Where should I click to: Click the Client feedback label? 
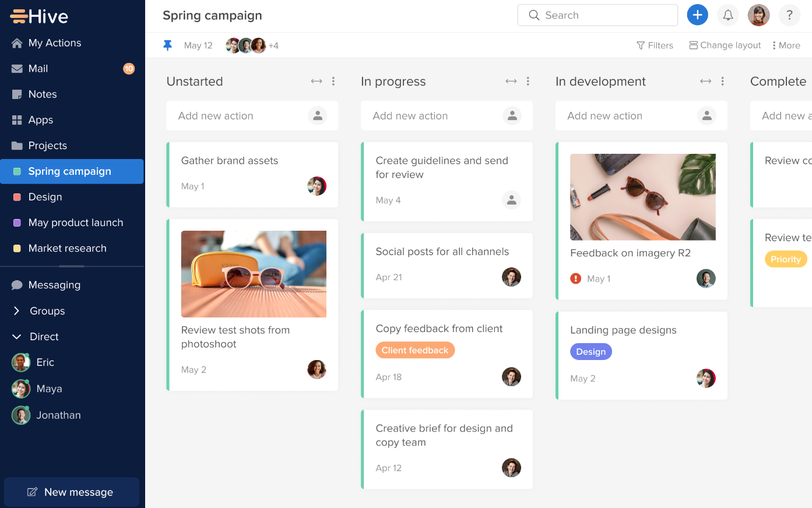tap(415, 350)
